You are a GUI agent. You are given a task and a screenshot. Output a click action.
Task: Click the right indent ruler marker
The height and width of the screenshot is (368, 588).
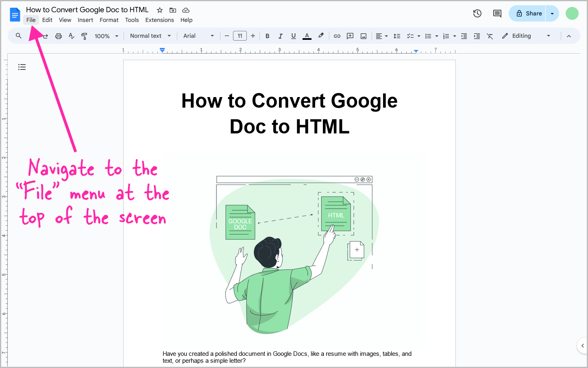(416, 51)
